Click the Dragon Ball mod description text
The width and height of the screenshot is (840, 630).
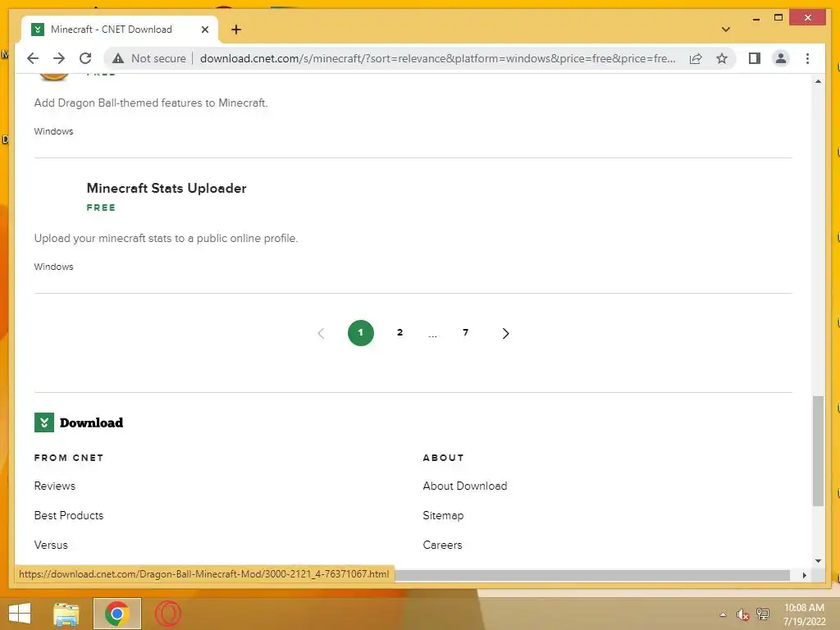pyautogui.click(x=151, y=103)
